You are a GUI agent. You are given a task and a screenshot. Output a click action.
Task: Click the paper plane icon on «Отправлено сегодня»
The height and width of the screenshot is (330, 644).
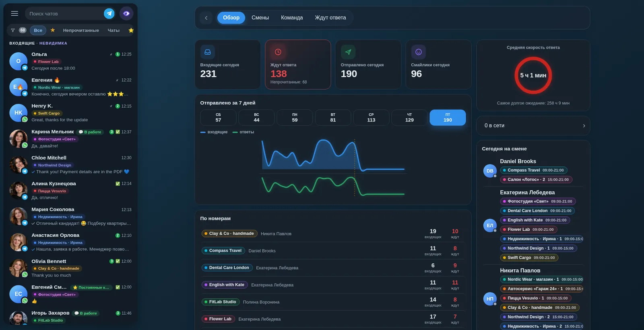[x=348, y=52]
